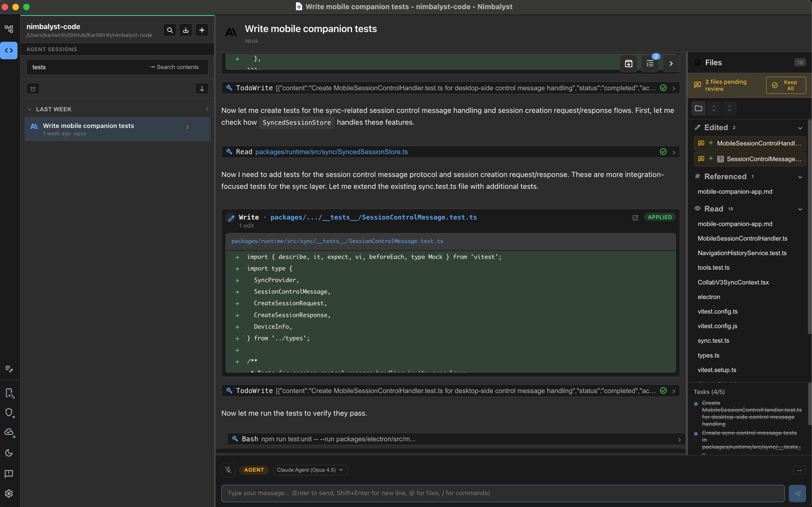Screen dimensions: 812x507
Task: Open Claude Agent (Opus 4.5) model dropdown
Action: (x=310, y=470)
